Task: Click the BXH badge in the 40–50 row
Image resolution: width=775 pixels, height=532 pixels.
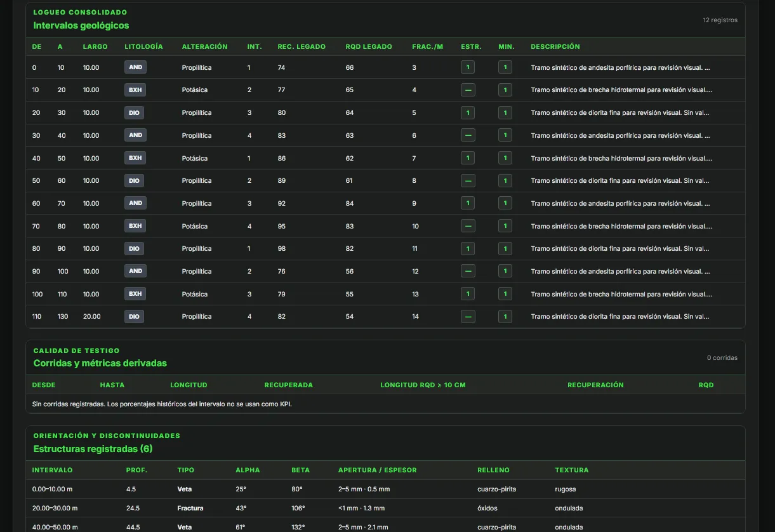Action: (135, 158)
